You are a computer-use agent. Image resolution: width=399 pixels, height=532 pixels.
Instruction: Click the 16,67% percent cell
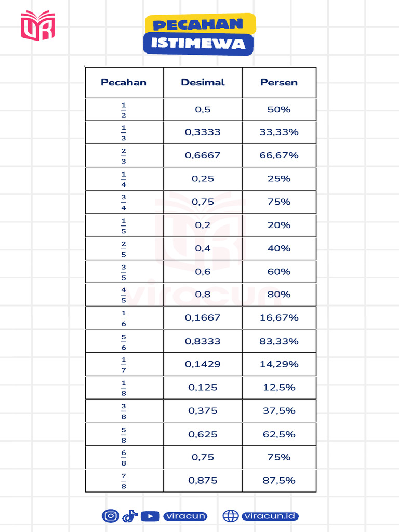[x=279, y=317]
